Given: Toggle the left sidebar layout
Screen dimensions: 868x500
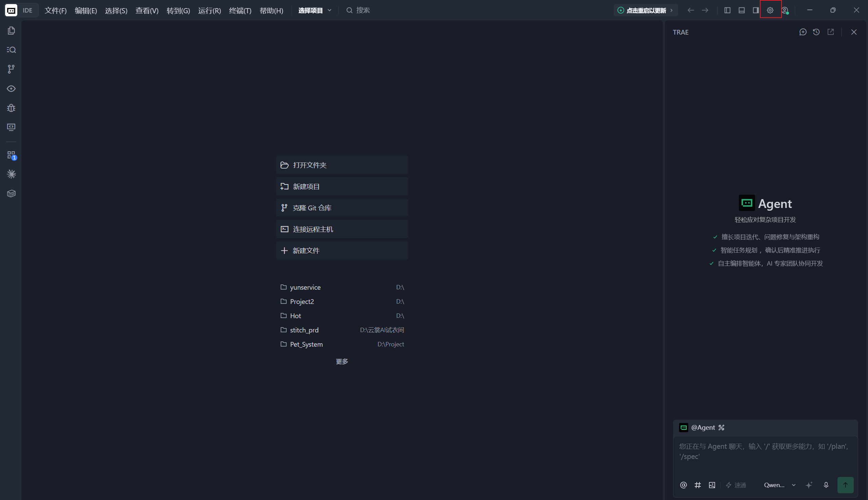Looking at the screenshot, I should [727, 10].
